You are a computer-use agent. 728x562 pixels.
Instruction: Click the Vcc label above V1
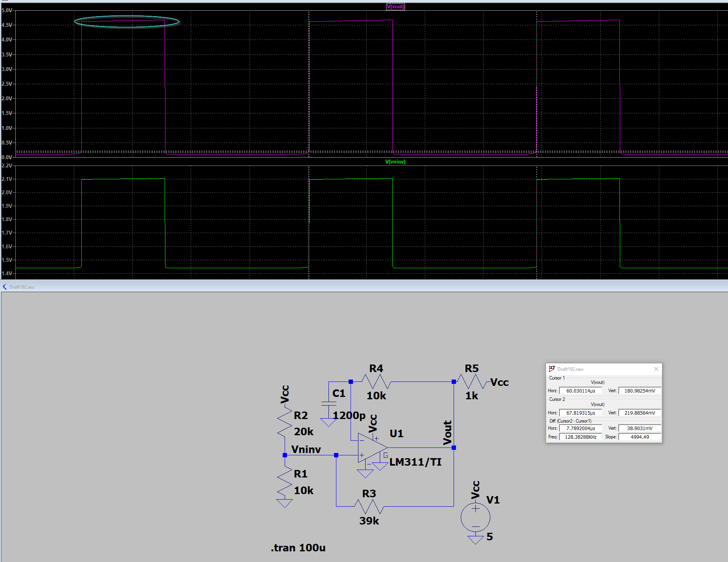(475, 490)
